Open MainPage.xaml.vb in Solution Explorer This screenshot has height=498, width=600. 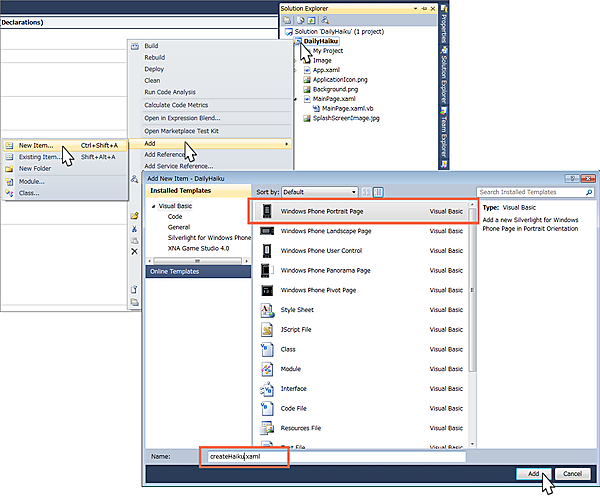(x=343, y=108)
